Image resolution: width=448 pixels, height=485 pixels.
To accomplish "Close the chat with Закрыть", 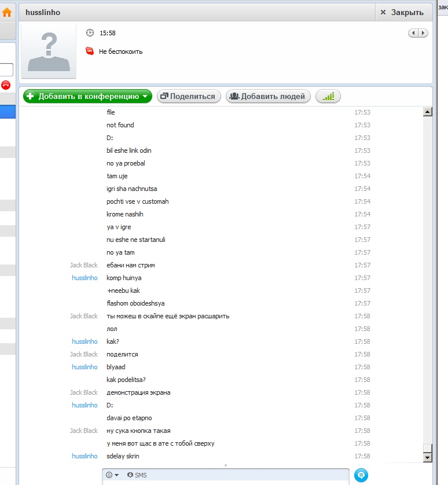I will coord(402,12).
